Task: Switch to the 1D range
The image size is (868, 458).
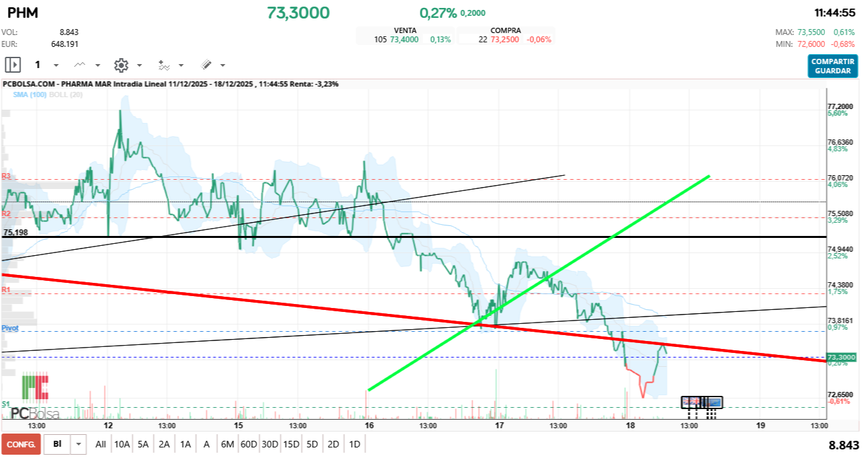Action: pyautogui.click(x=354, y=444)
